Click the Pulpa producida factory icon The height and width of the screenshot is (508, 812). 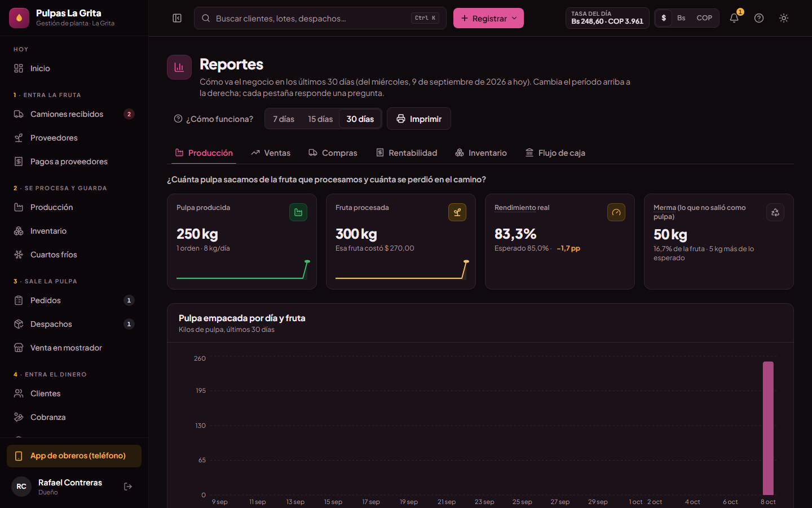(x=298, y=212)
